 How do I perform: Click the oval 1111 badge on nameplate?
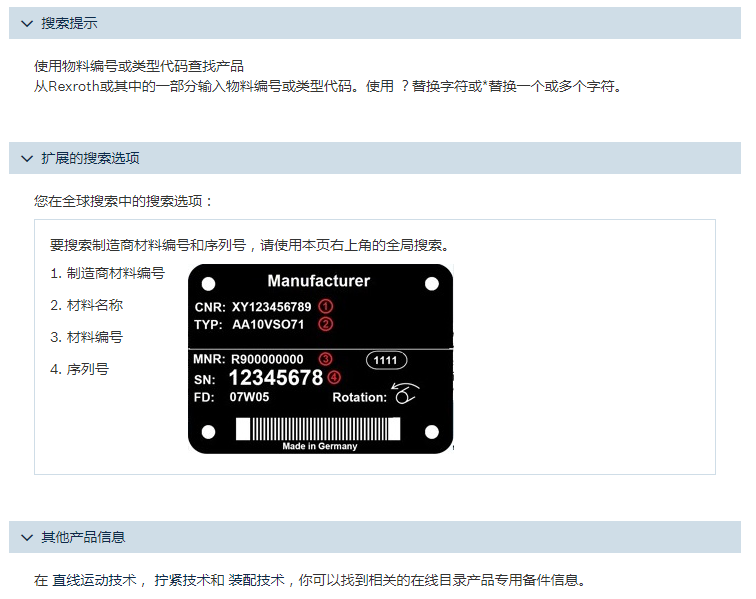[386, 359]
